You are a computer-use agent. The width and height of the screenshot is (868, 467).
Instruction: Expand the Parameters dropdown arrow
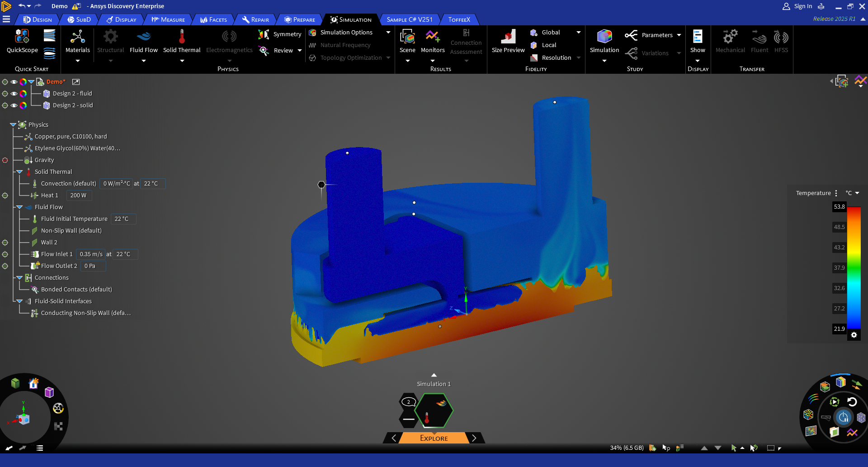(679, 35)
